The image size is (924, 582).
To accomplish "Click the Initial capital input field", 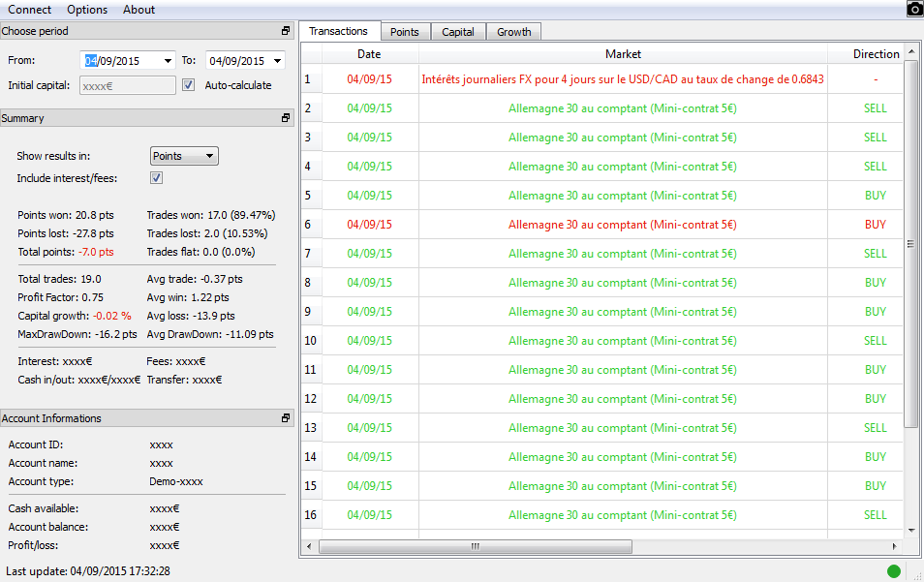I will click(127, 85).
